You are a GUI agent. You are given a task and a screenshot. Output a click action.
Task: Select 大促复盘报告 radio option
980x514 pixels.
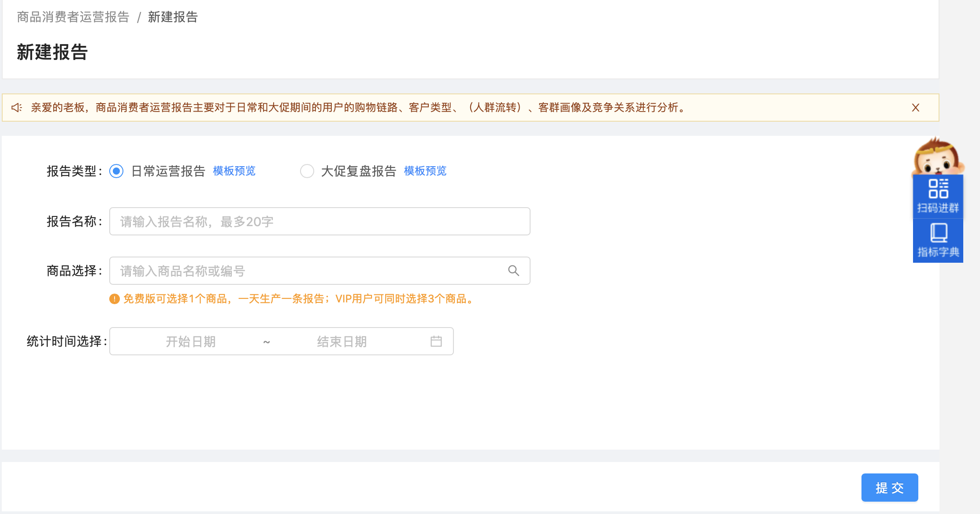click(x=307, y=171)
